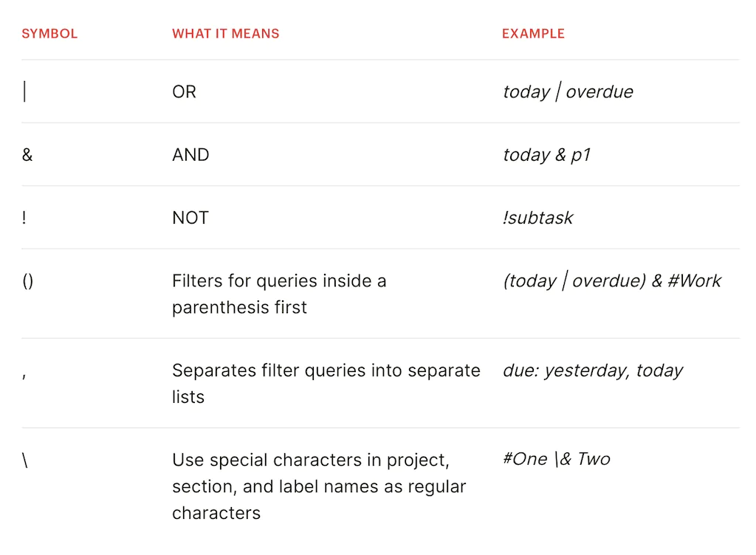
Task: Click the SYMBOL column header
Action: (x=49, y=34)
